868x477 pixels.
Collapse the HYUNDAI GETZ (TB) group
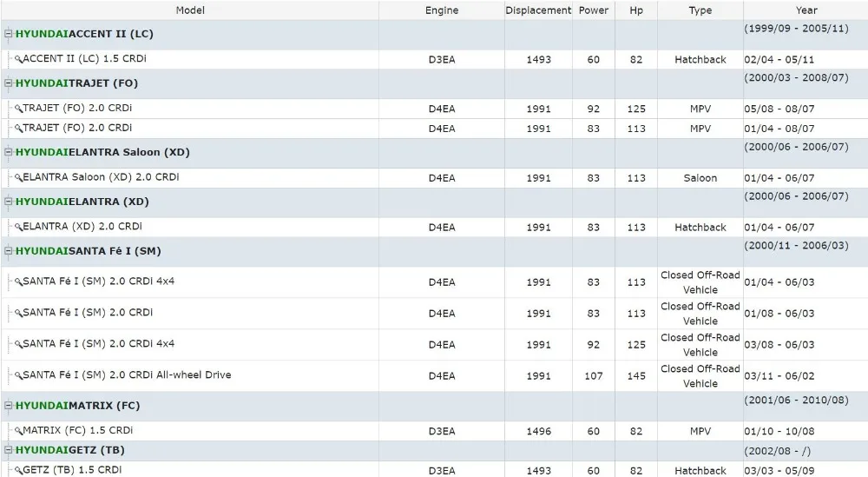tap(9, 450)
